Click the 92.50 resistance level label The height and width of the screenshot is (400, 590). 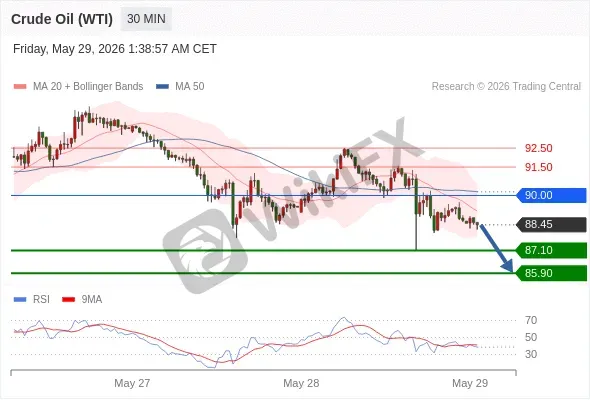(x=538, y=148)
